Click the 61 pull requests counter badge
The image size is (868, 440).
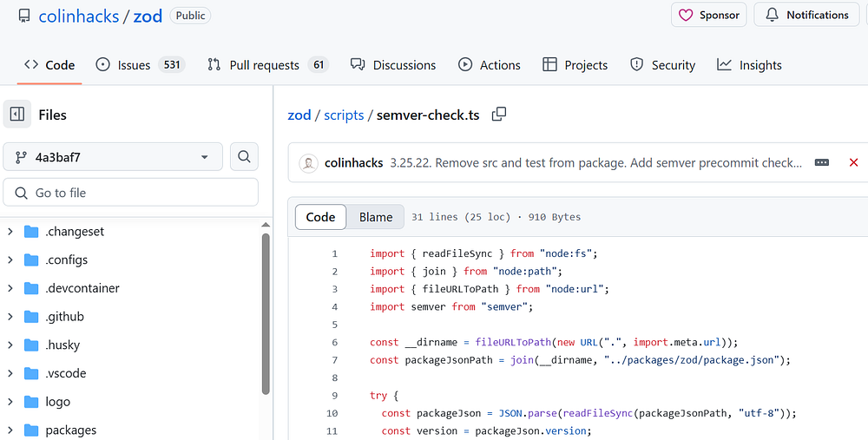click(x=319, y=65)
